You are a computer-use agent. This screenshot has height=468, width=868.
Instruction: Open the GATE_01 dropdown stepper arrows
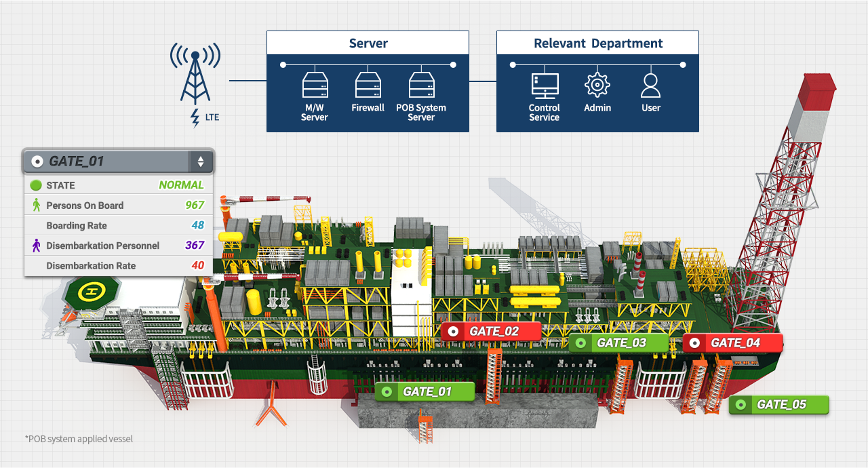coord(201,161)
